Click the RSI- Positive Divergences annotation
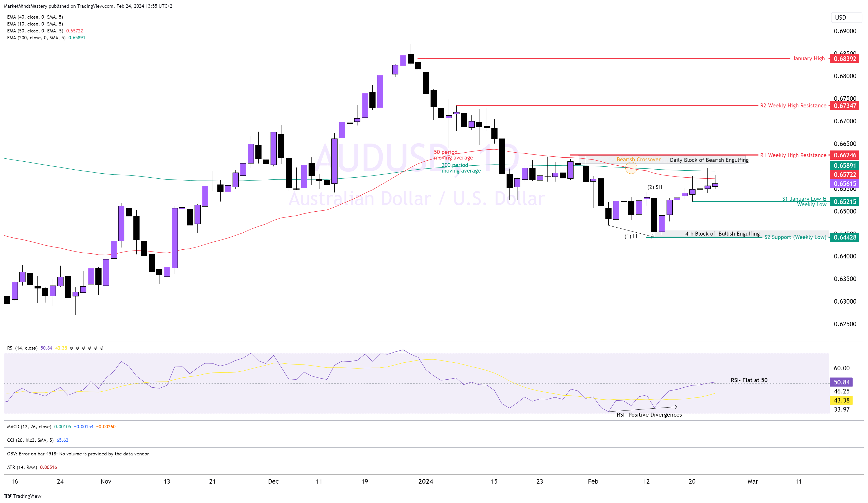This screenshot has height=503, width=868. coord(649,415)
